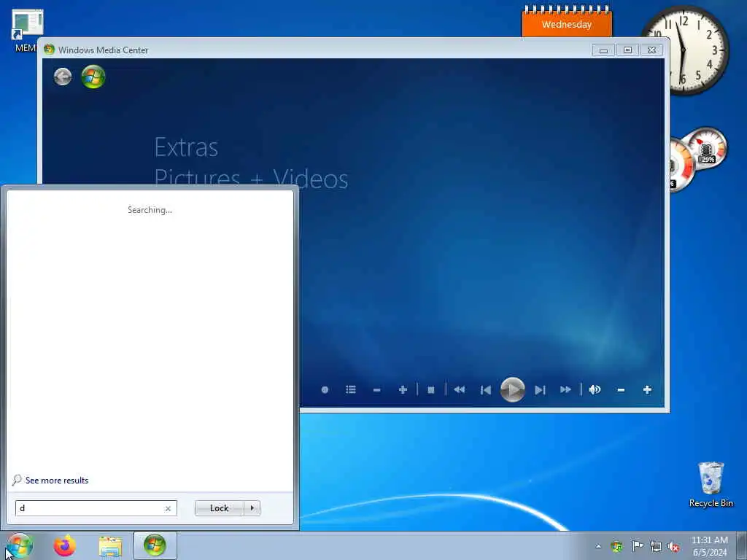Open Action Center flag icon
Screen dimensions: 747x560
pos(637,546)
